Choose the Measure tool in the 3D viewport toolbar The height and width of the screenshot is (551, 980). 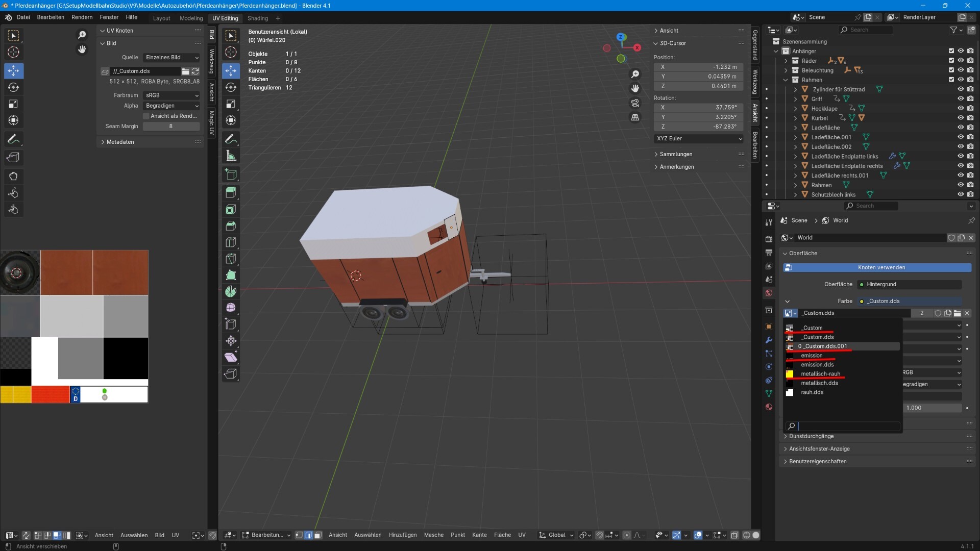pyautogui.click(x=231, y=156)
